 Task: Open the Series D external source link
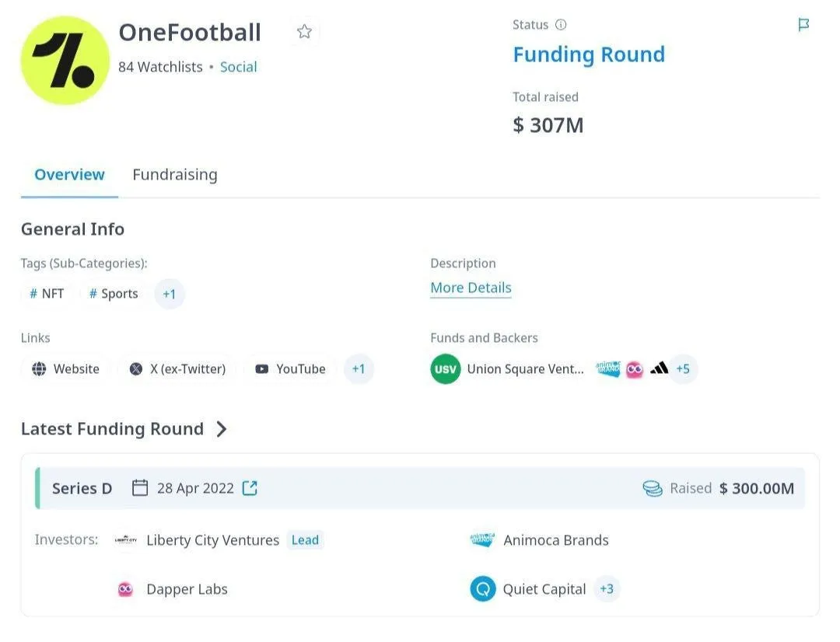click(250, 488)
